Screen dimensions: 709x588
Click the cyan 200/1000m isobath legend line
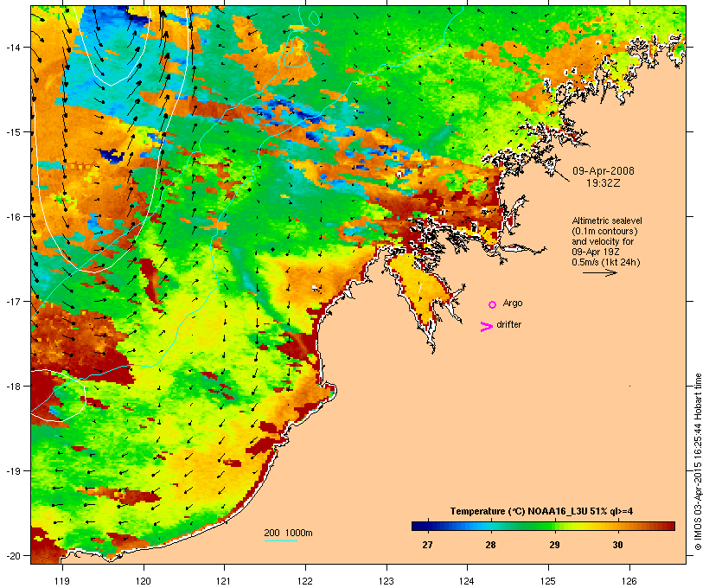[x=281, y=540]
